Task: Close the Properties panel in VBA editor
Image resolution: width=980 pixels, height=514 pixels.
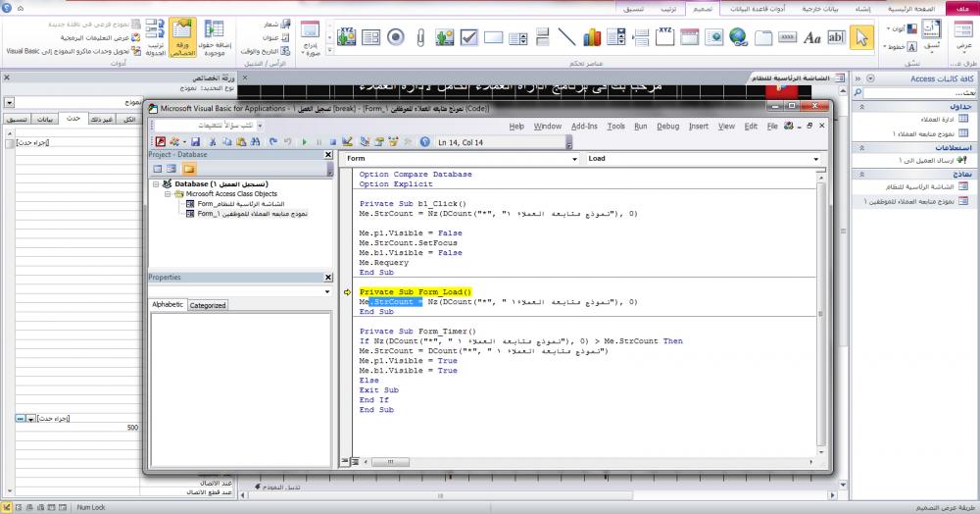Action: [x=328, y=277]
